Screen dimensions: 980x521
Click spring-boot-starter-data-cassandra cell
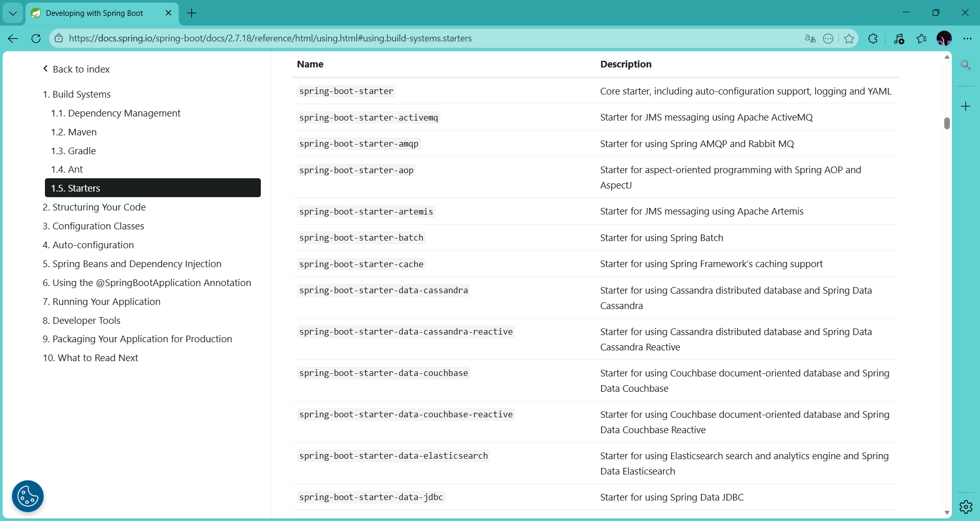point(383,290)
